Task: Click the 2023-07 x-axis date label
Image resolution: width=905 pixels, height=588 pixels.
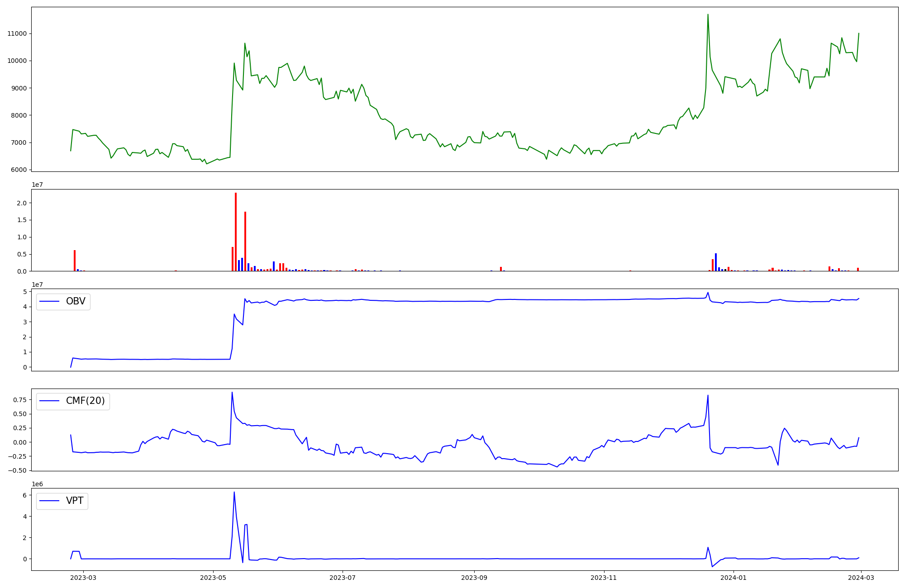Action: (343, 578)
